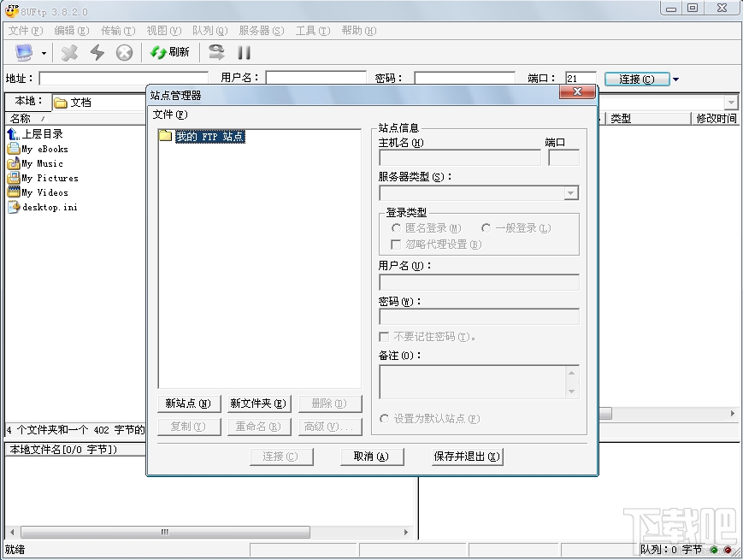Viewport: 743px width, 560px height.
Task: Sort local list by 名称 column header
Action: pos(76,119)
